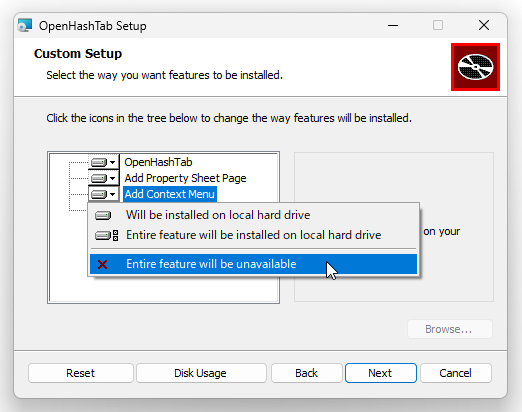Click the Custom Setup heading

pyautogui.click(x=78, y=54)
